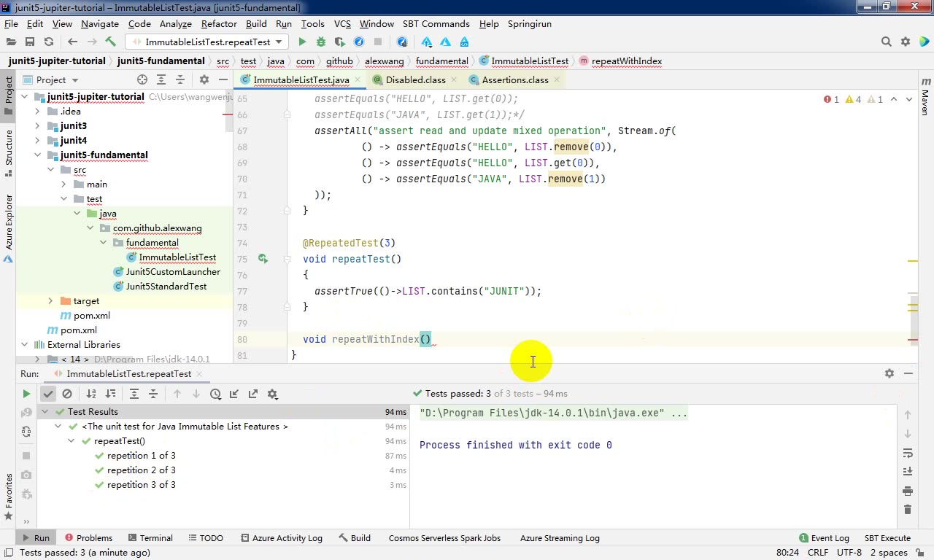Open Run window settings gear
The width and height of the screenshot is (934, 560).
click(x=889, y=373)
